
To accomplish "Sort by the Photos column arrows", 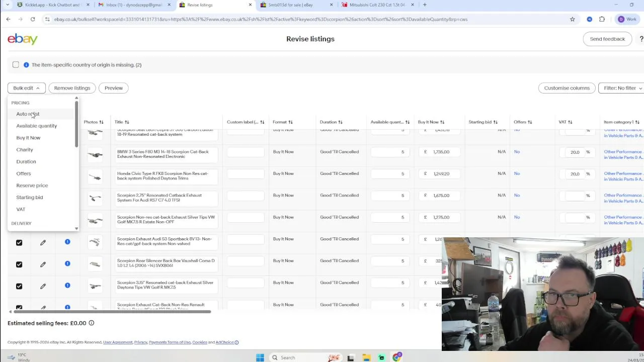I will coord(101,122).
